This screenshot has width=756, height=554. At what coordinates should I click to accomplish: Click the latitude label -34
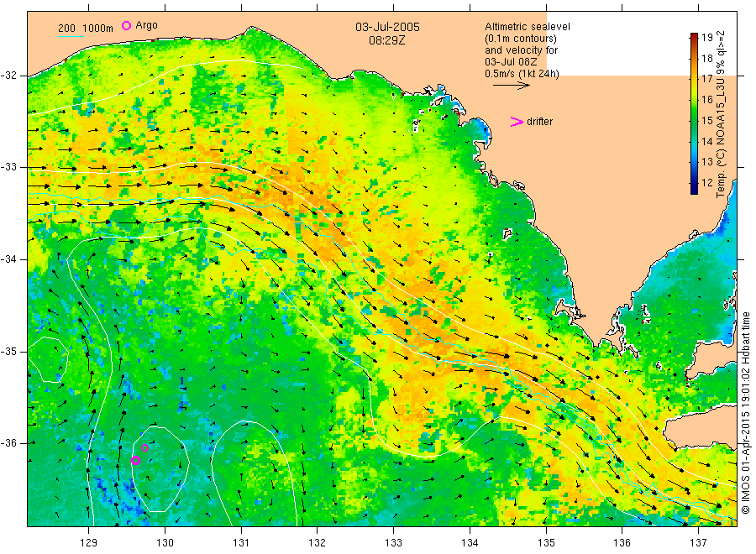8,259
